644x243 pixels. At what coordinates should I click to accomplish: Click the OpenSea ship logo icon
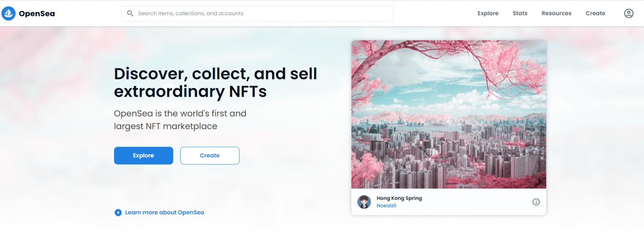tap(8, 13)
